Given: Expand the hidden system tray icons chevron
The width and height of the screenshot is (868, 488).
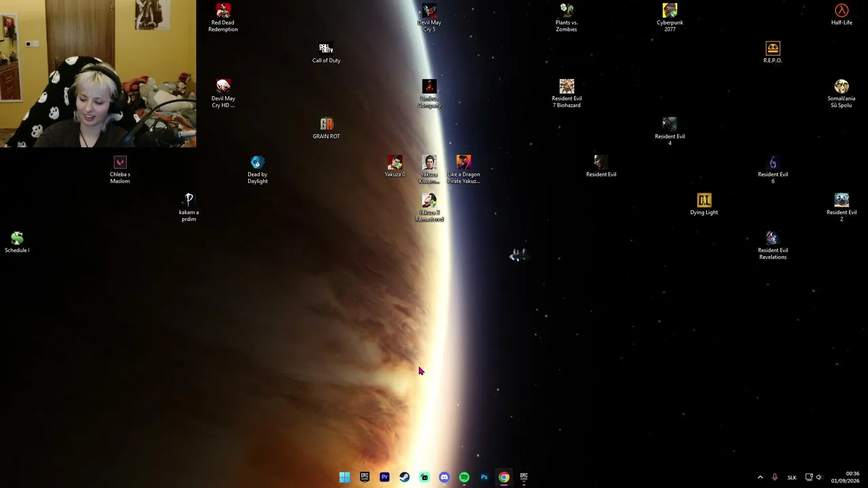Looking at the screenshot, I should [760, 477].
